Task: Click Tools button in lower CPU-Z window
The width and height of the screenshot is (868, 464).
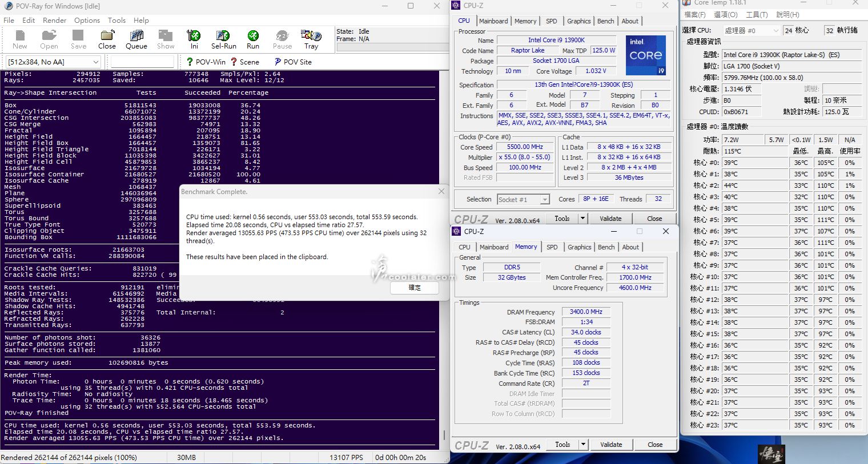Action: pyautogui.click(x=562, y=445)
